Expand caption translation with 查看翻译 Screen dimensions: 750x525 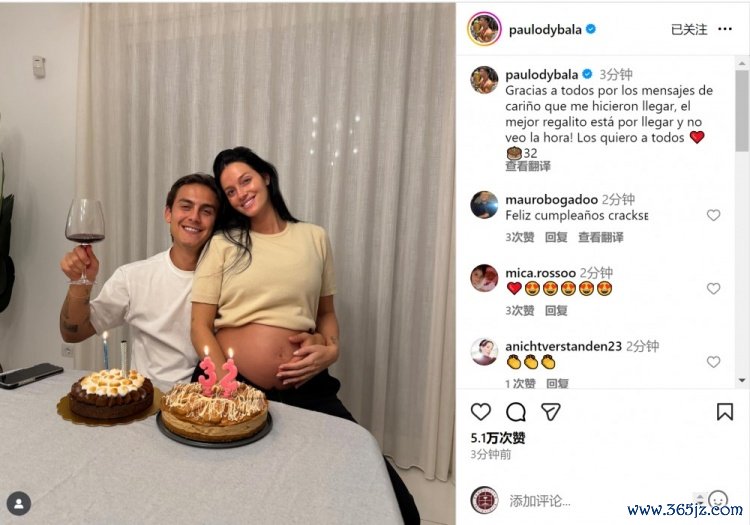tap(528, 166)
